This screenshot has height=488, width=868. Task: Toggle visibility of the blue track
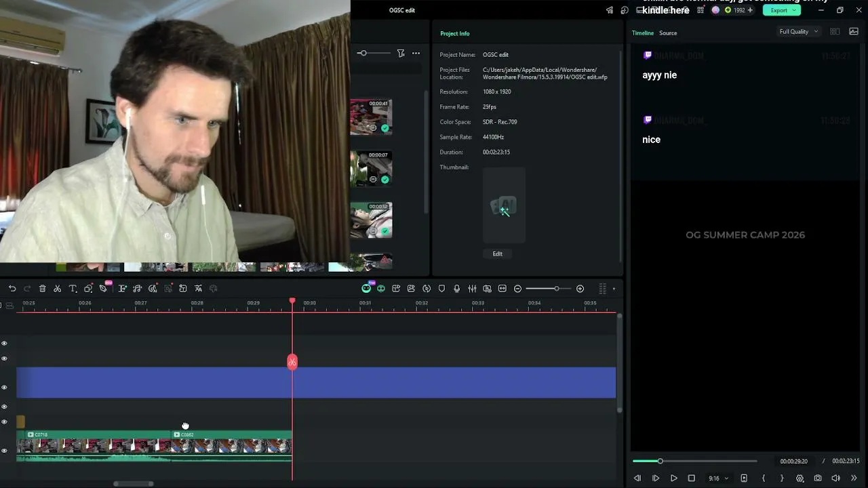[4, 388]
